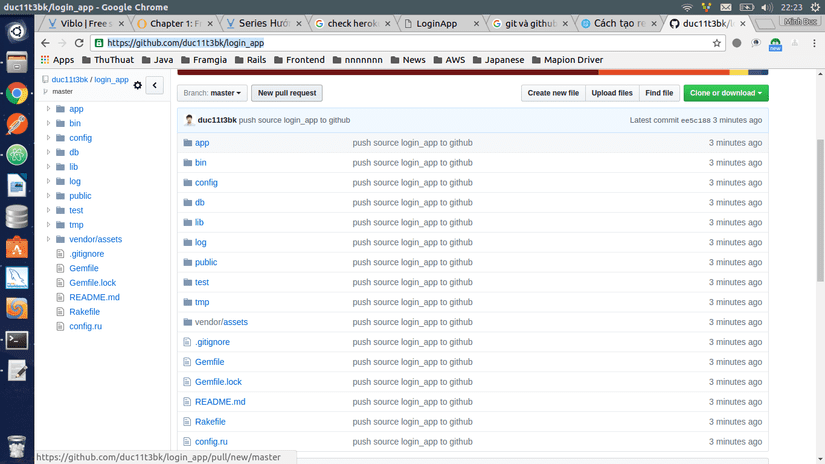The image size is (825, 464).
Task: Open Rakefile in the Octotree sidebar
Action: coord(84,311)
